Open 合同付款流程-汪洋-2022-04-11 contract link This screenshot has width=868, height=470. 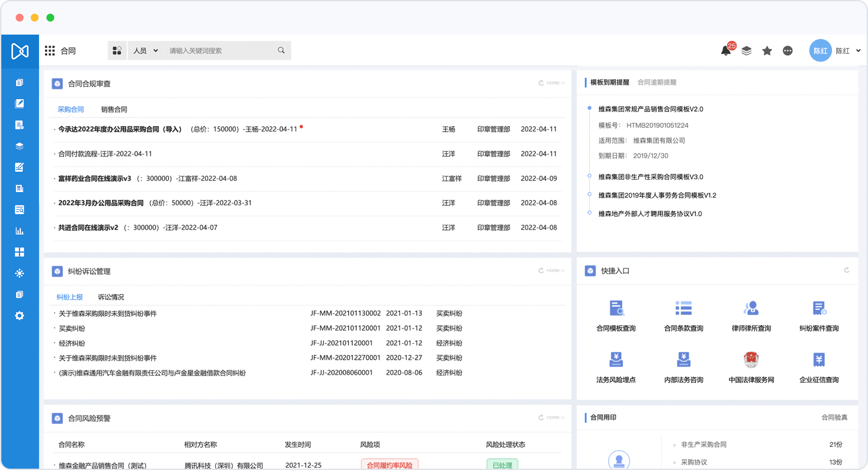105,154
